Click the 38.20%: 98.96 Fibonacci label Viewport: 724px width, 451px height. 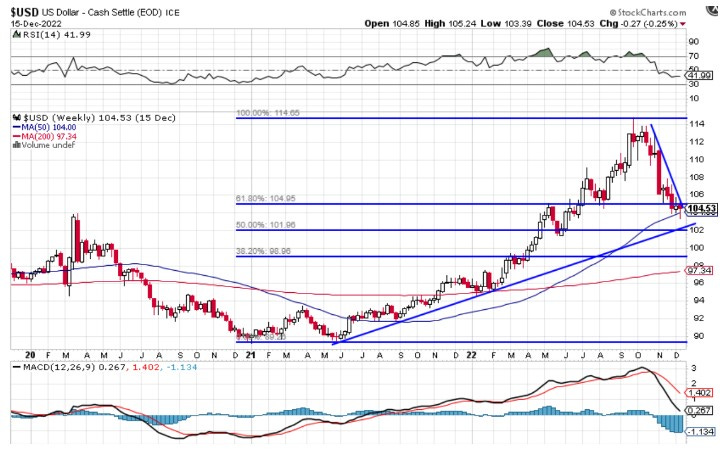tap(263, 251)
